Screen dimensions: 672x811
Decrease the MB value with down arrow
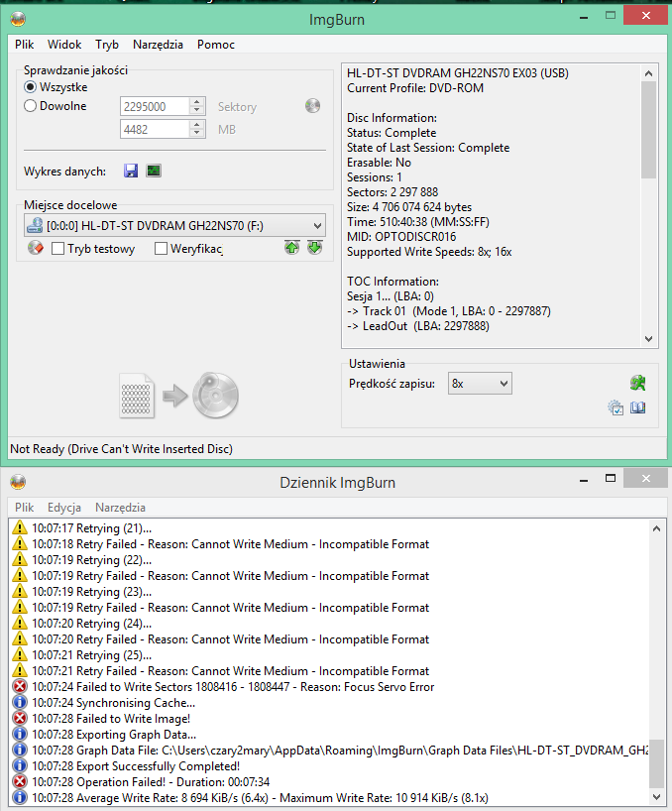[x=196, y=133]
